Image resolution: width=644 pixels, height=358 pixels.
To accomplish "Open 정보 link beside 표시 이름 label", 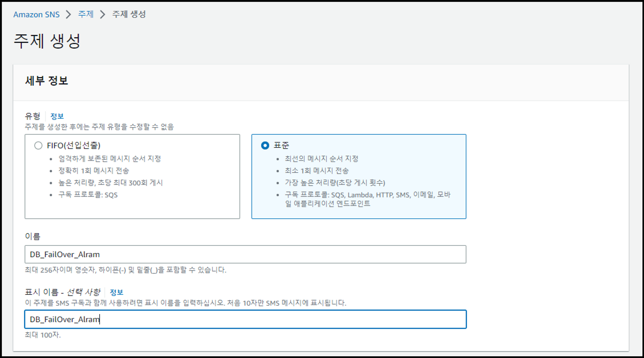I will [x=116, y=292].
